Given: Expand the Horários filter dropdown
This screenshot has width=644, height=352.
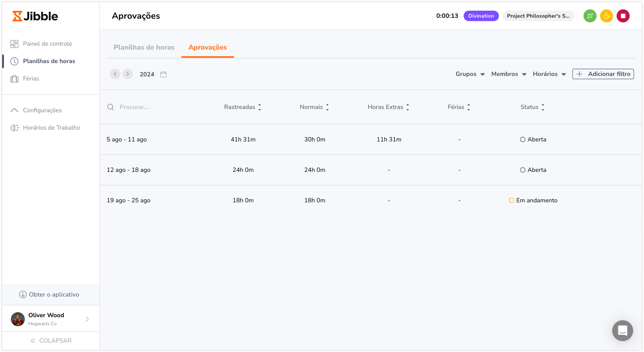Looking at the screenshot, I should 549,74.
